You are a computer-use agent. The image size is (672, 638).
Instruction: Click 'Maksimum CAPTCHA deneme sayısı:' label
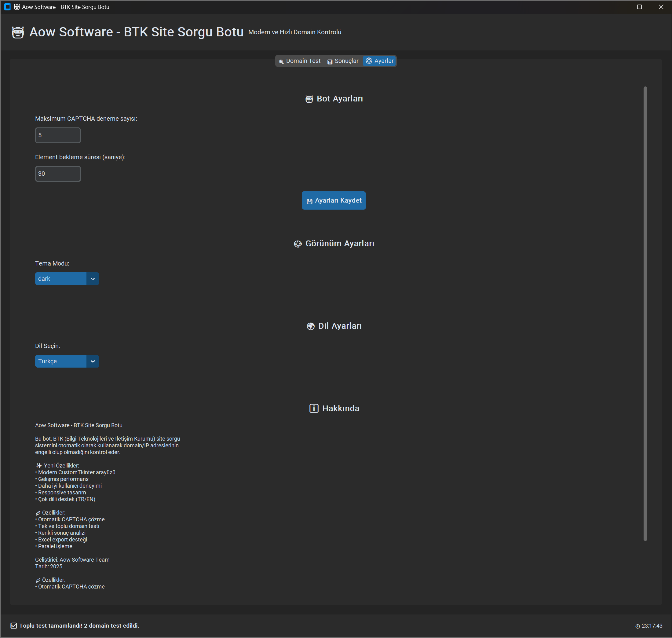[x=86, y=119]
